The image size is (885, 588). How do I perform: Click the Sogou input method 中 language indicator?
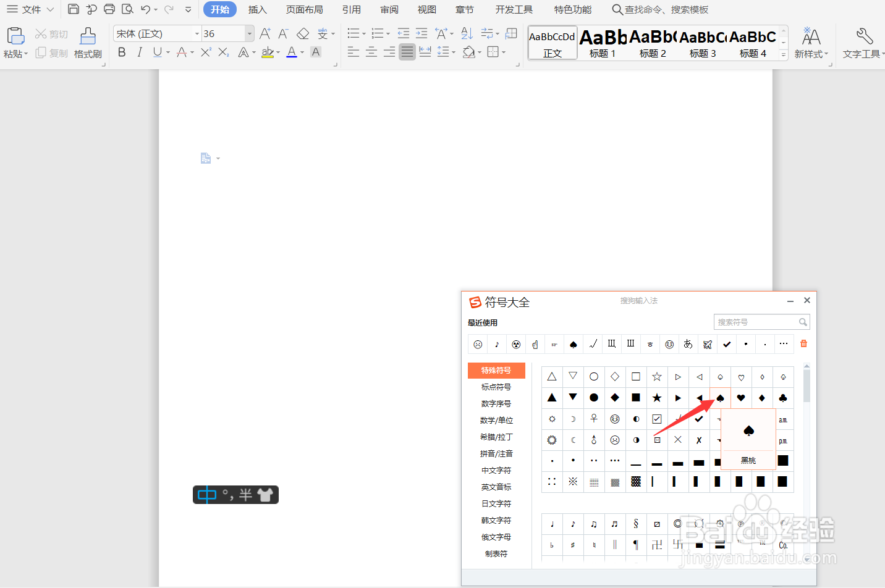coord(206,495)
